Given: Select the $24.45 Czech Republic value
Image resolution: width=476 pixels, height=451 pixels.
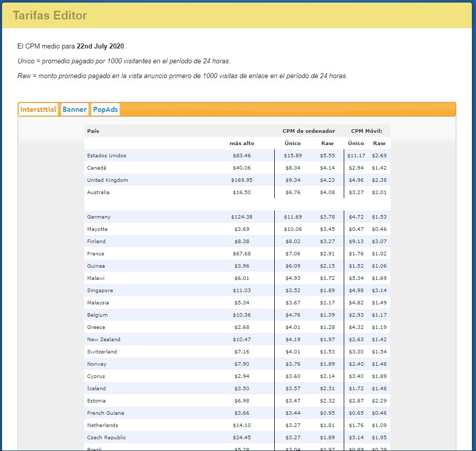Looking at the screenshot, I should click(x=242, y=438).
